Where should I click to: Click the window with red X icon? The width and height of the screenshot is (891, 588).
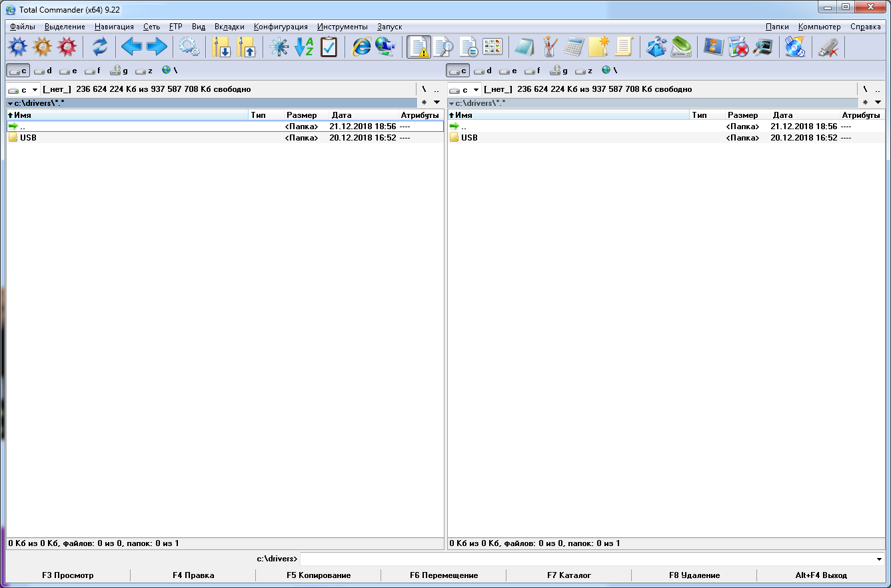738,47
